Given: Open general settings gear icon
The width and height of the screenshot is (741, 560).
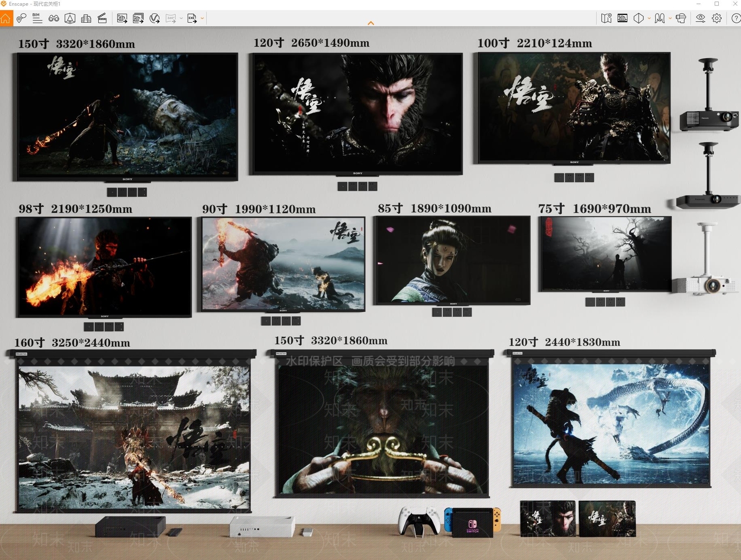Looking at the screenshot, I should [717, 19].
